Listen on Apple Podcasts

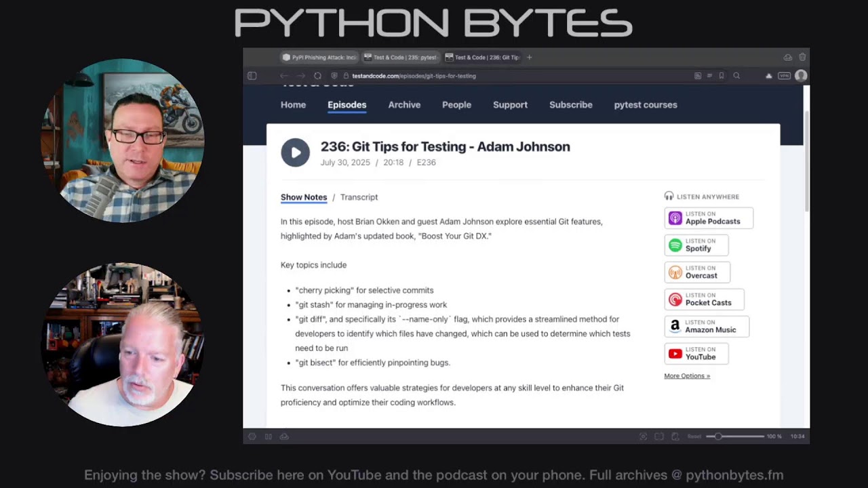click(709, 218)
